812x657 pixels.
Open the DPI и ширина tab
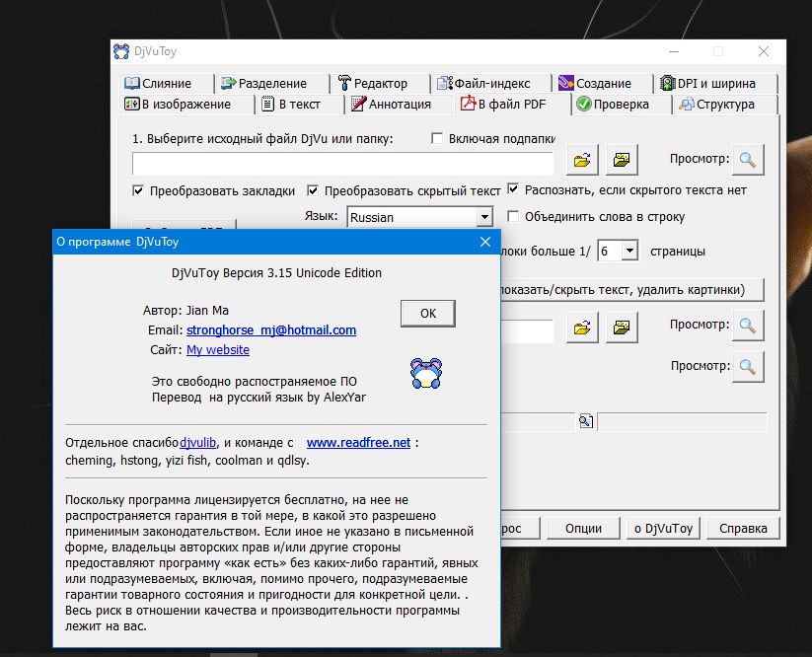coord(715,83)
